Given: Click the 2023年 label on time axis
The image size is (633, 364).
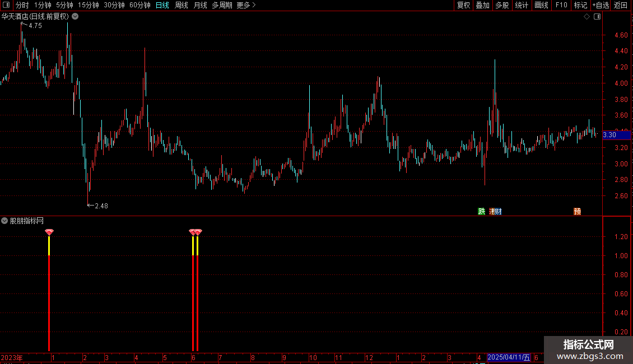Looking at the screenshot, I should (12, 357).
